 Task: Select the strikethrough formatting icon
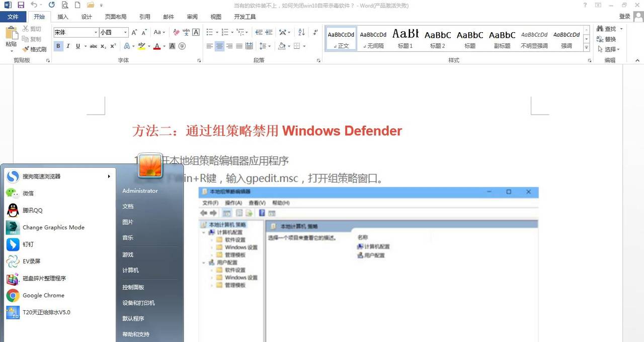93,46
